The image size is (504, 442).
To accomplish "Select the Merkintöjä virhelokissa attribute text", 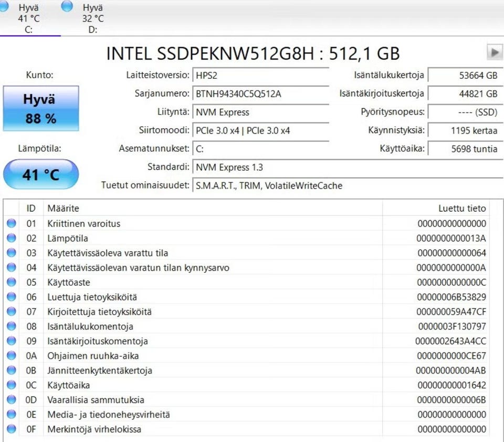I will [x=94, y=429].
